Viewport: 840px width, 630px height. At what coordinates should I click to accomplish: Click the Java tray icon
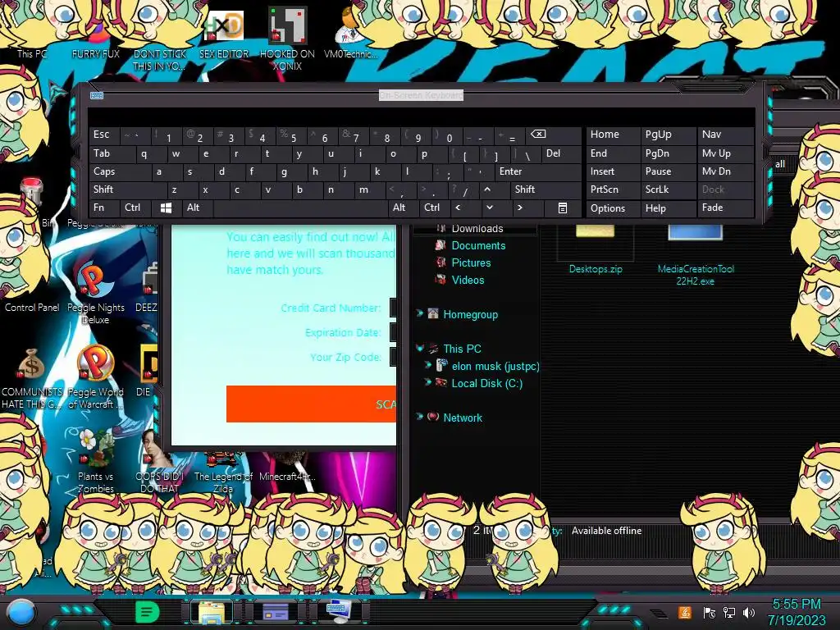pyautogui.click(x=685, y=612)
